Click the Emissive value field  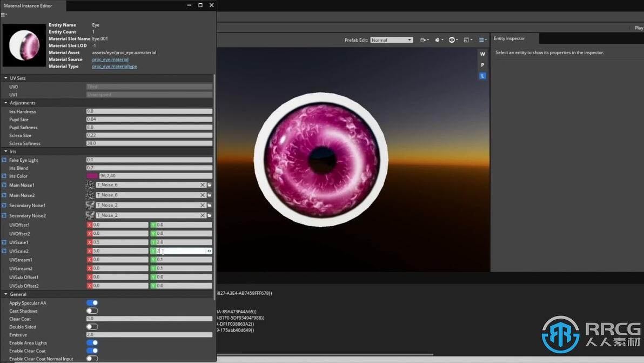tap(149, 335)
